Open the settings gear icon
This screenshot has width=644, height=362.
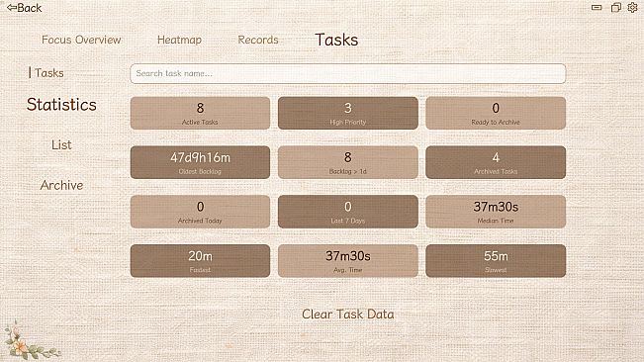[632, 7]
